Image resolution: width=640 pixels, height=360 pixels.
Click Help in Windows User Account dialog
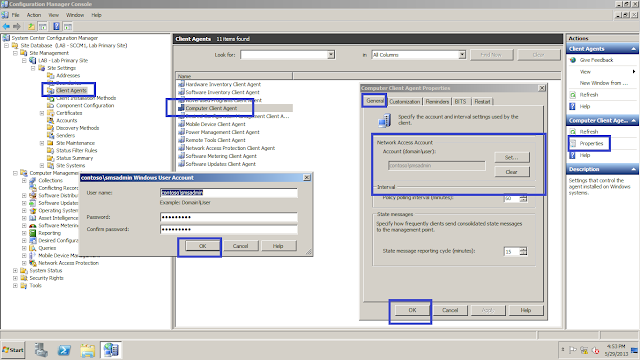[x=278, y=246]
